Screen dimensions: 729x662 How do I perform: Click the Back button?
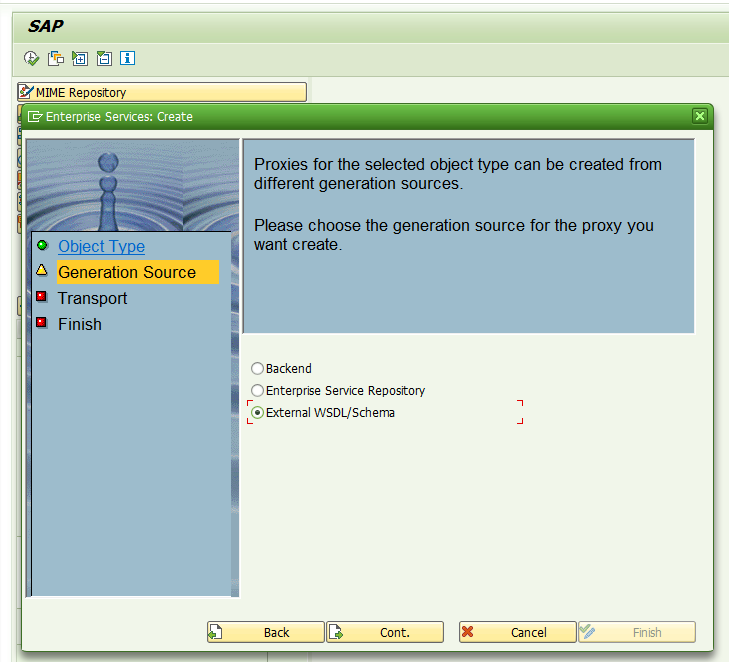pos(265,632)
